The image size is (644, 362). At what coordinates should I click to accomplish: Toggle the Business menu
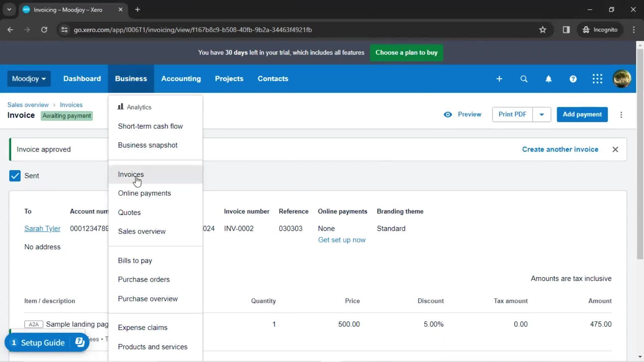tap(131, 79)
